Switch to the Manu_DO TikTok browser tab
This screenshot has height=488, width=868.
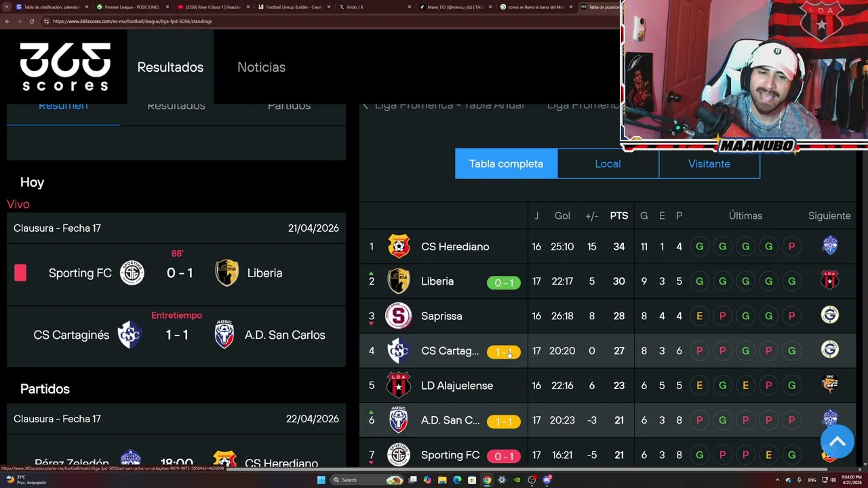[x=455, y=7]
